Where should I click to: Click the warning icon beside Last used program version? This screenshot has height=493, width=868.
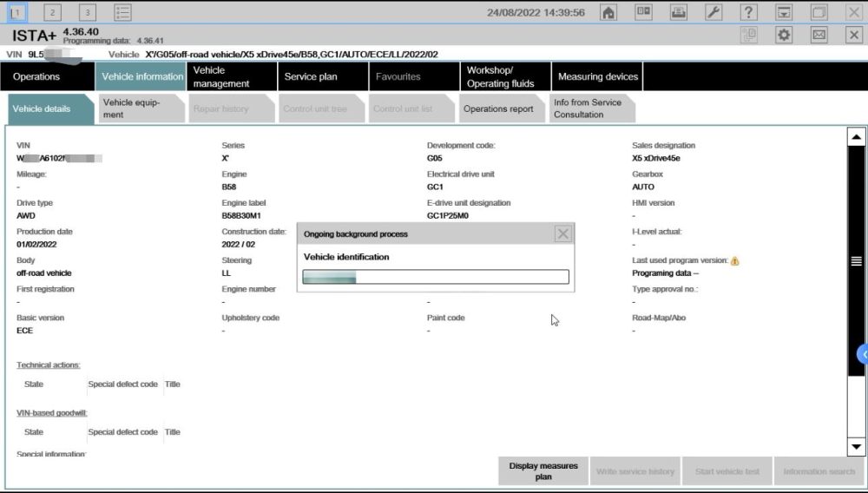coord(734,260)
